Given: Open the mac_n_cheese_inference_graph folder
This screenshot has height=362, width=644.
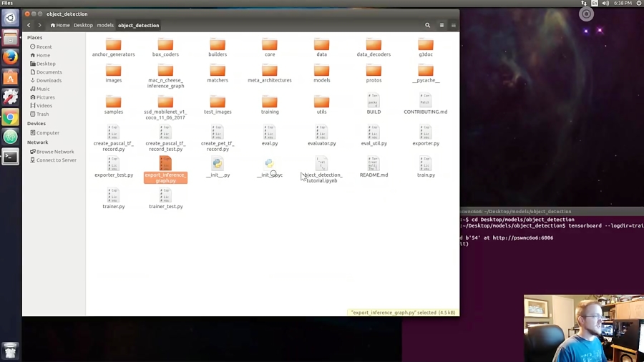Looking at the screenshot, I should pyautogui.click(x=165, y=72).
